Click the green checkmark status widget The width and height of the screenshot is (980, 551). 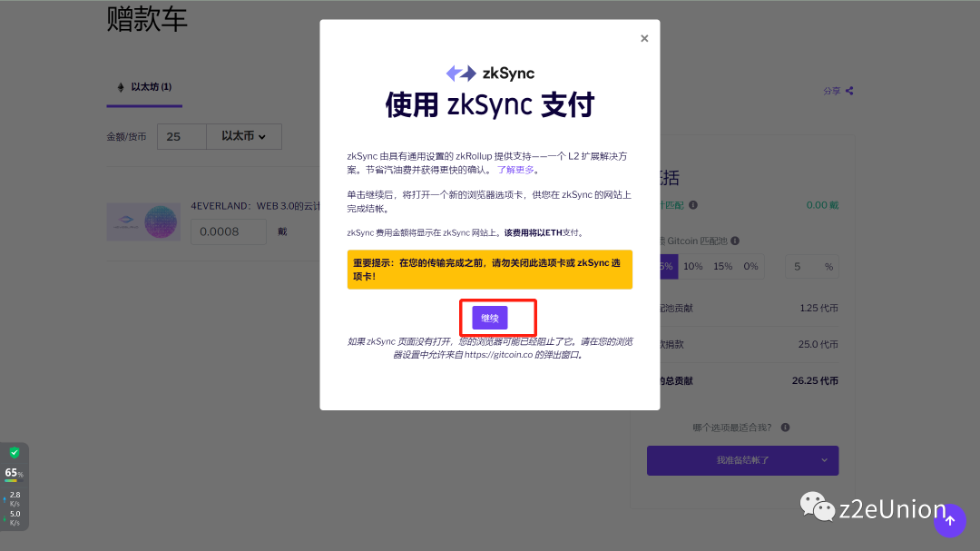(x=15, y=451)
